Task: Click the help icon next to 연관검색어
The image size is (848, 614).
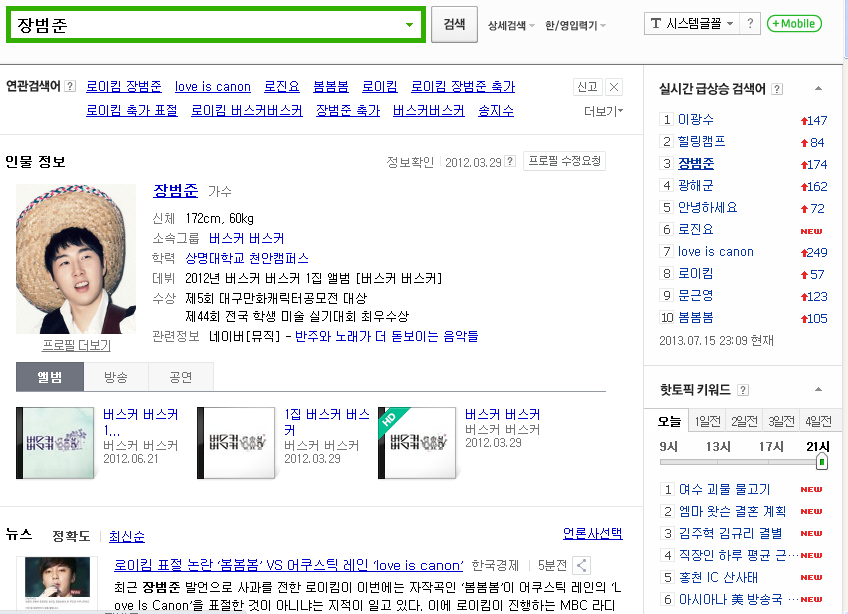Action: (70, 86)
